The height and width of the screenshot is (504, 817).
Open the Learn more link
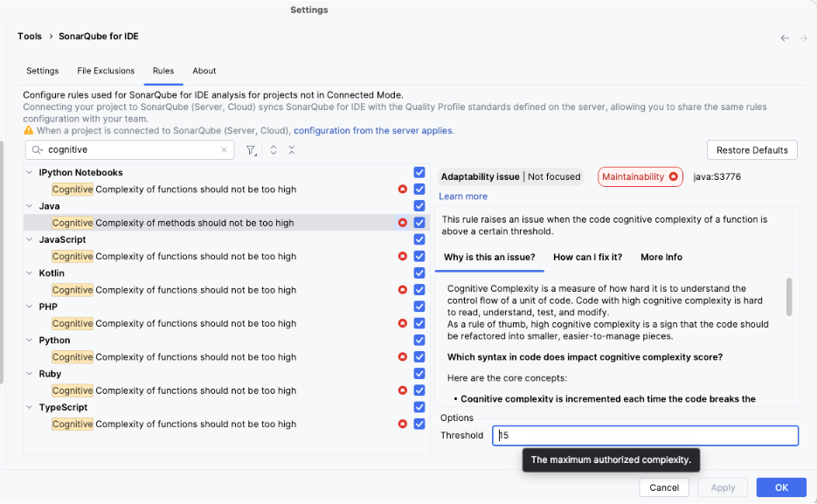tap(463, 197)
